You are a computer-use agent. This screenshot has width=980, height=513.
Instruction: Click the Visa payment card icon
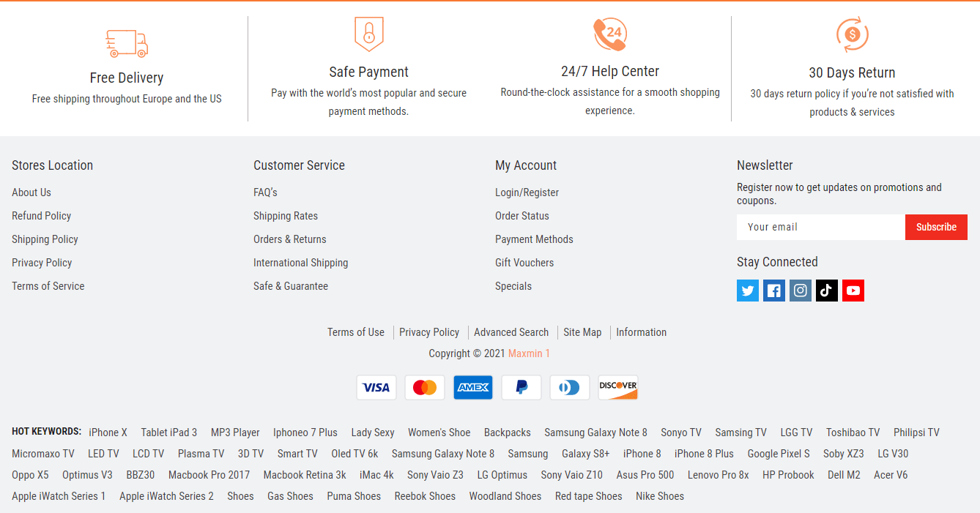coord(376,387)
